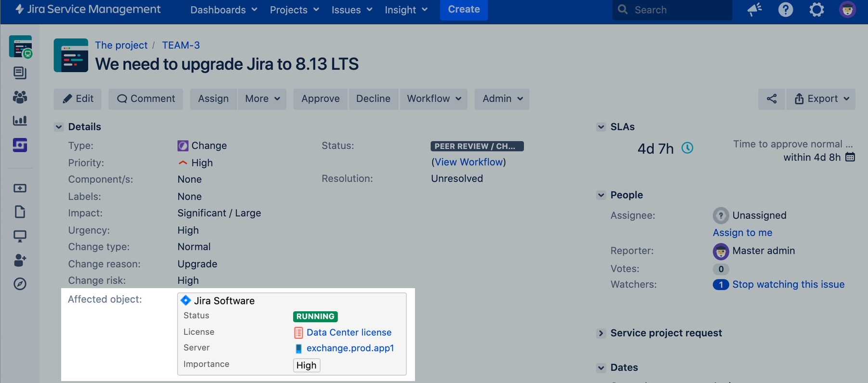Click the Edit button

click(78, 99)
